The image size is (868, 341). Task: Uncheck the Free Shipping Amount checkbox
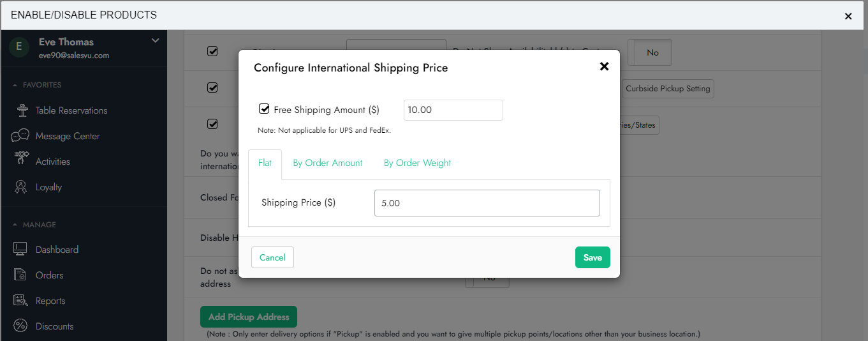[x=264, y=109]
